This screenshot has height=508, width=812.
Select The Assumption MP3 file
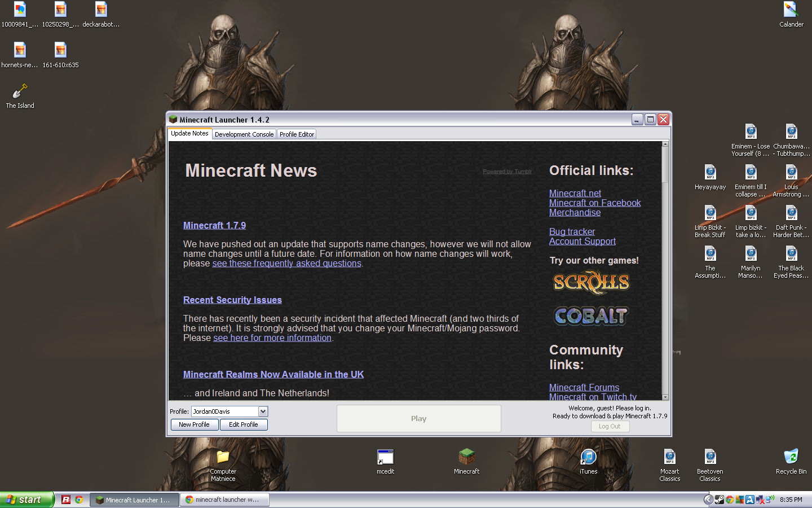(x=710, y=262)
